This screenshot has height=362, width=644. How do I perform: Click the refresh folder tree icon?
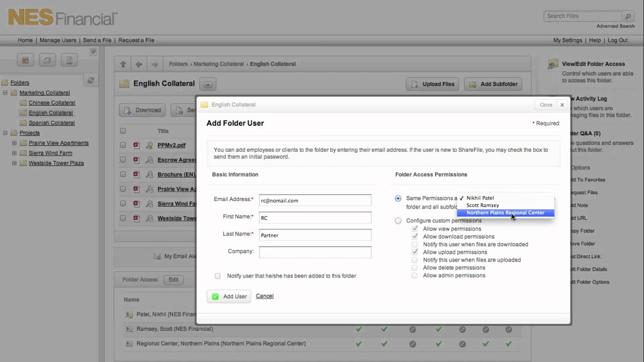(x=91, y=80)
